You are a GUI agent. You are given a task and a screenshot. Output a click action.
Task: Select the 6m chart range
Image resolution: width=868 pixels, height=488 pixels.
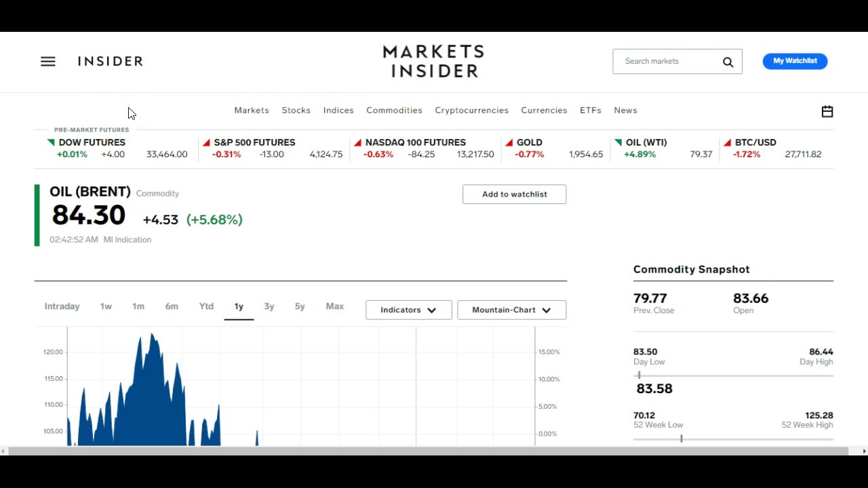[172, 306]
